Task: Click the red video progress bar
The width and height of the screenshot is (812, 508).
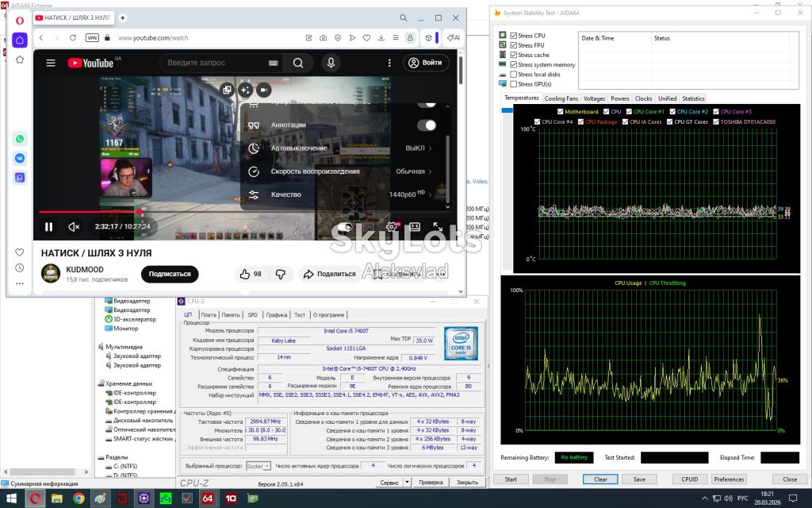Action: point(89,212)
